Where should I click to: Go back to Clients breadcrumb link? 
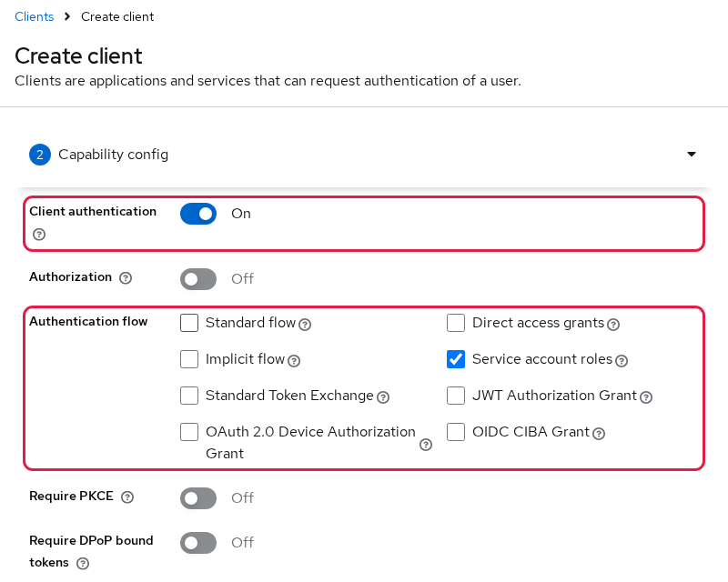tap(35, 16)
